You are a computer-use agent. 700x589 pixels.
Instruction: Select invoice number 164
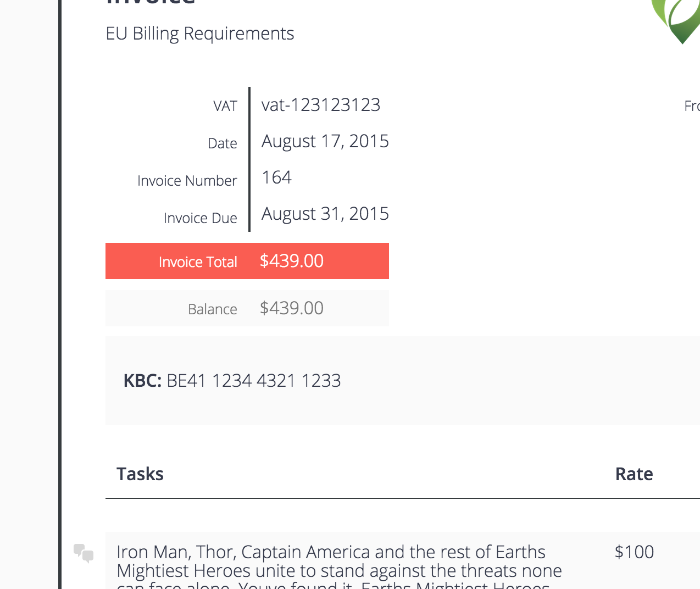coord(276,177)
